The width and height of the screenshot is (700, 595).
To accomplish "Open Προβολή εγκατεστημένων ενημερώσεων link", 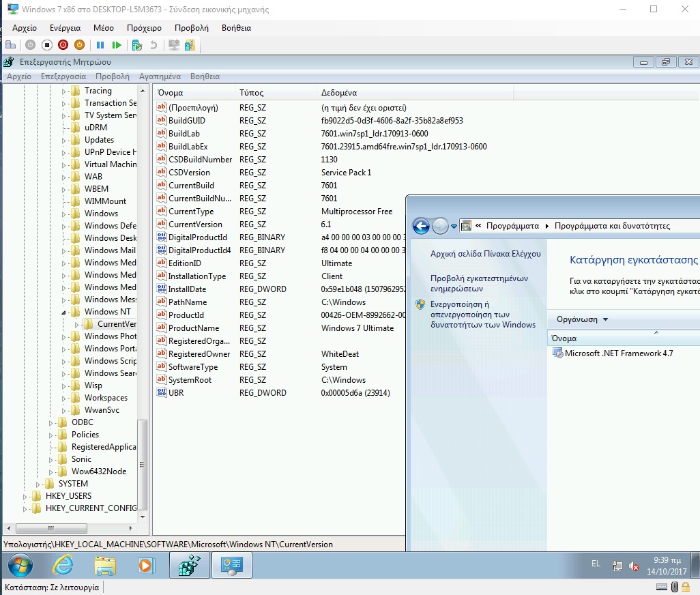I will pyautogui.click(x=479, y=283).
